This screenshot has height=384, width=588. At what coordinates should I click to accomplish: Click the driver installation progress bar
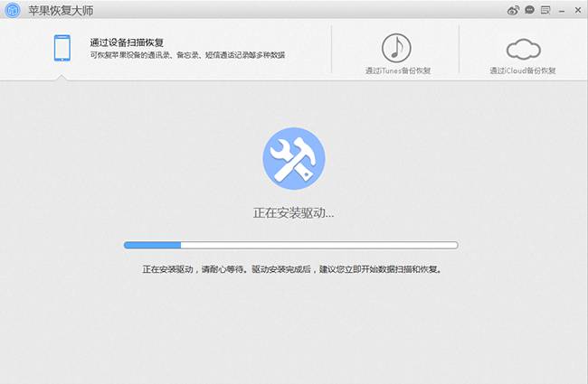(x=290, y=245)
